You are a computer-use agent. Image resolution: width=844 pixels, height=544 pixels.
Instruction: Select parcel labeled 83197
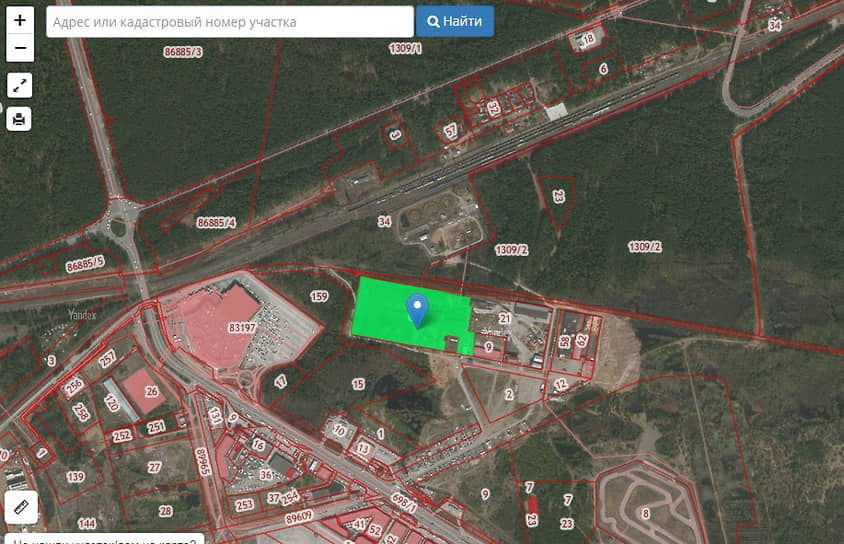(242, 328)
